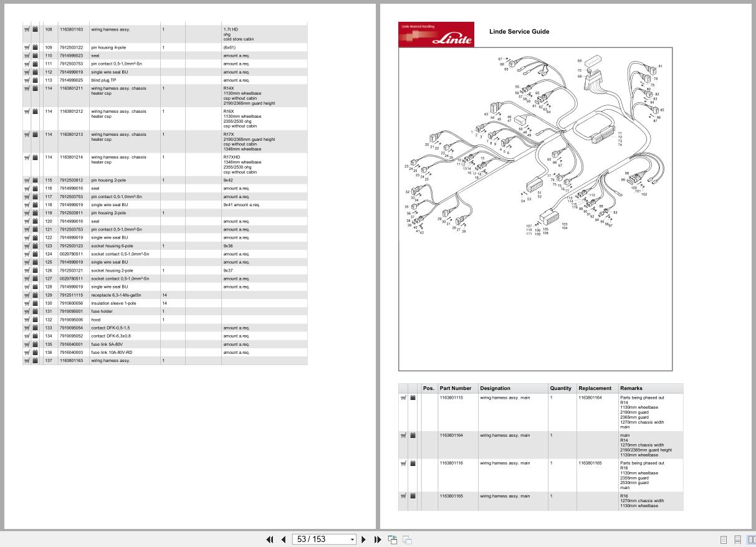The image size is (756, 547).
Task: Switch to single page layout
Action: [x=725, y=538]
